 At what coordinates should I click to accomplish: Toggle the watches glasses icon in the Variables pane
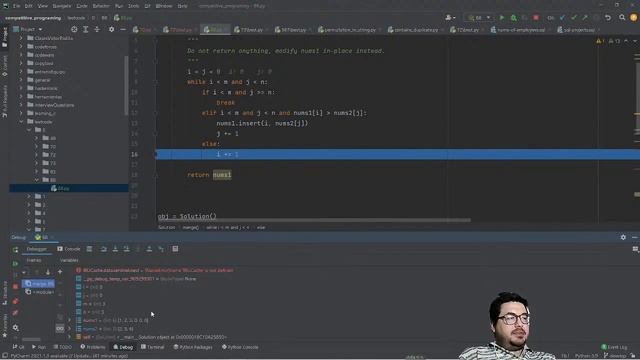(x=60, y=329)
